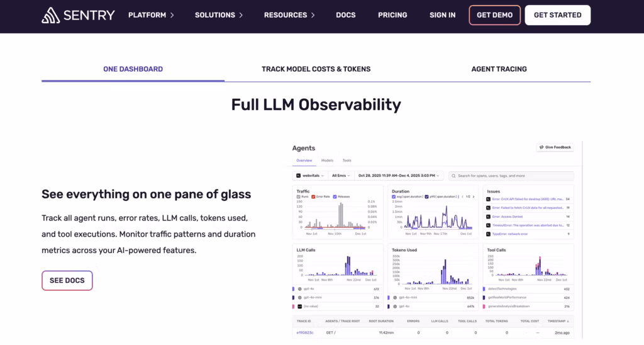Click gpt-4o icon in Tokens Used
Viewport: 644px width, 345px height.
click(395, 307)
